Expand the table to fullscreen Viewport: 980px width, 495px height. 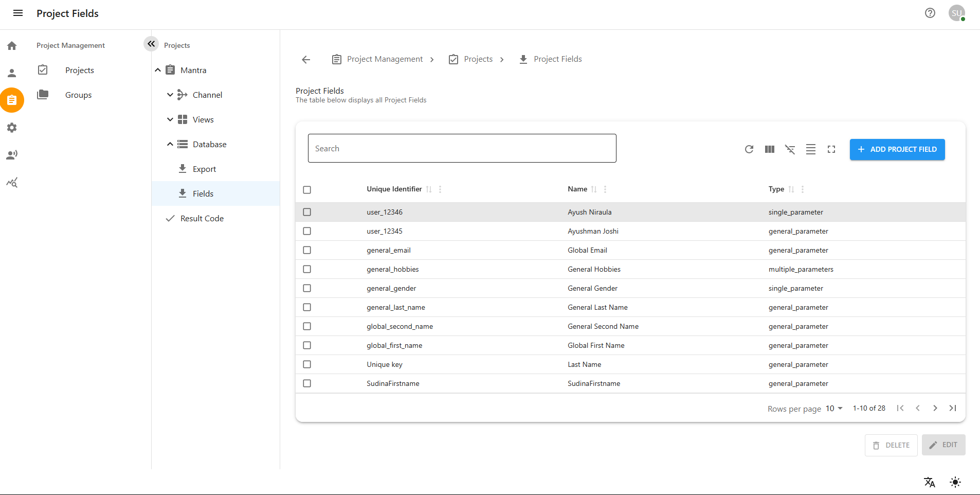(831, 149)
